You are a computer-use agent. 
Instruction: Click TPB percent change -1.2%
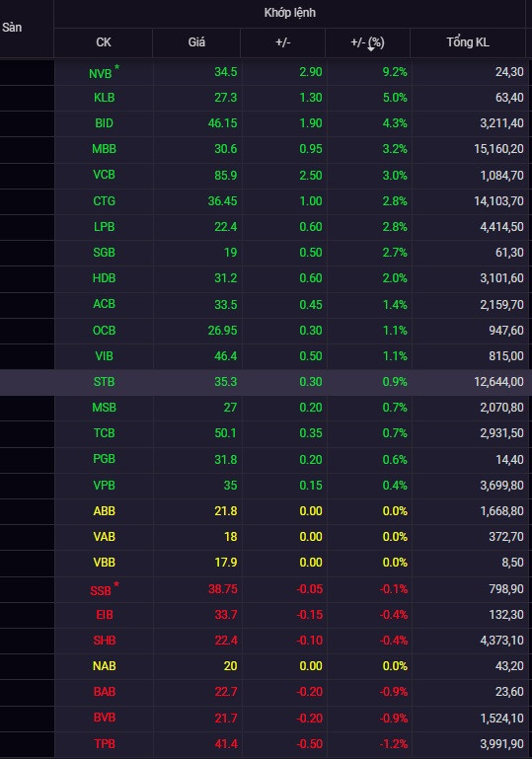(394, 743)
